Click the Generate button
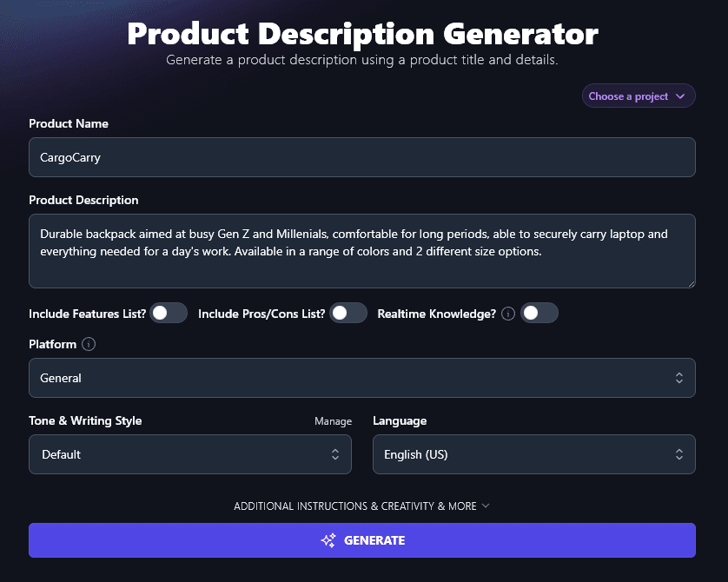The width and height of the screenshot is (728, 582). coord(362,540)
